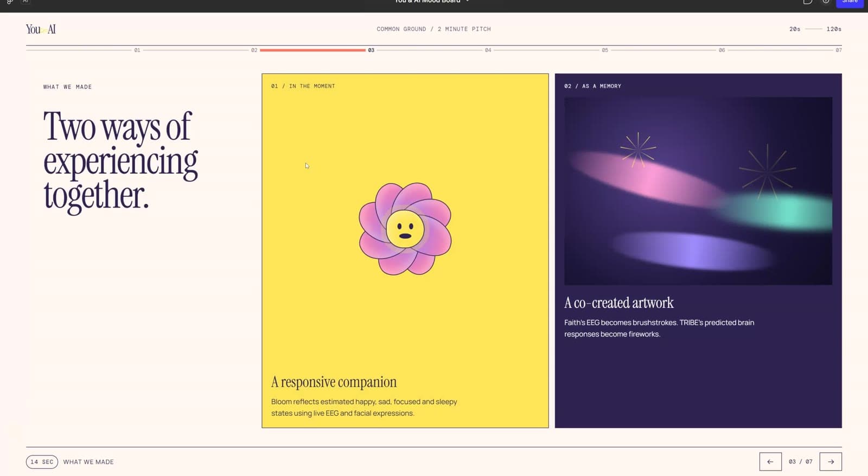Viewport: 868px width, 476px height.
Task: Click the 14 SEC timer pill
Action: 42,462
